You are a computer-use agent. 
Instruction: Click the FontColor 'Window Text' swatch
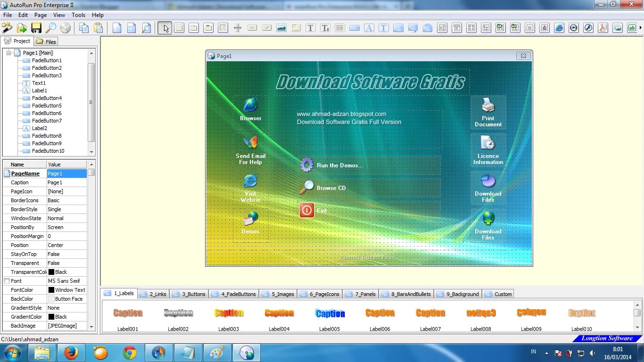[x=51, y=290]
